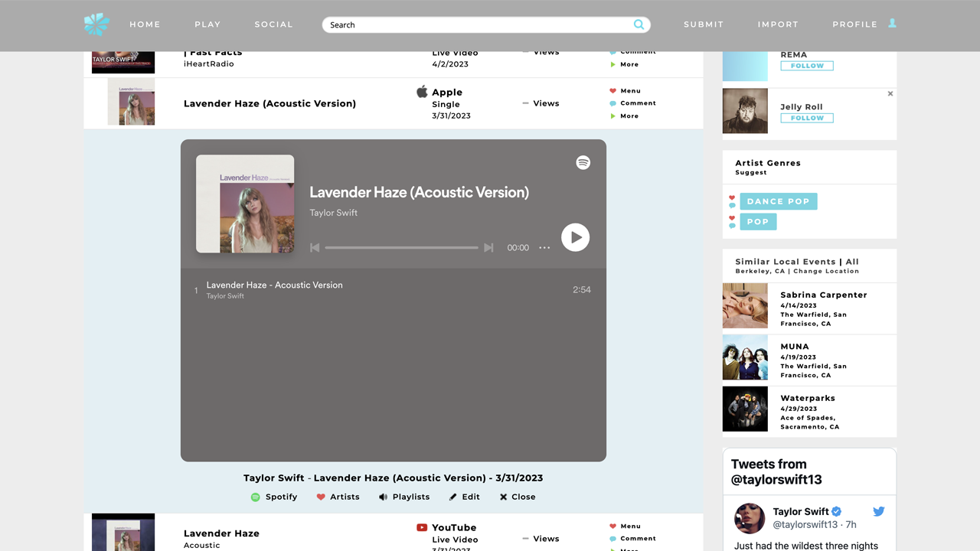The image size is (980, 551).
Task: Open Comment in YouTube row
Action: [x=632, y=539]
